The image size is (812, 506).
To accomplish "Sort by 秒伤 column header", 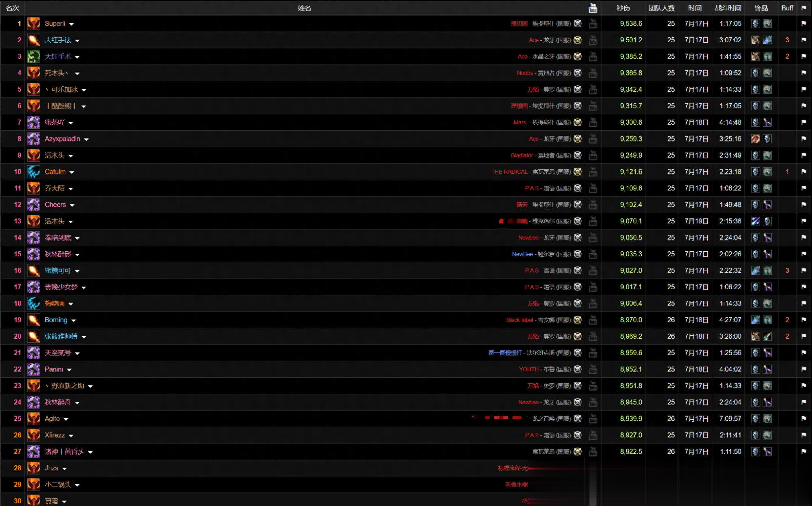I will click(623, 8).
